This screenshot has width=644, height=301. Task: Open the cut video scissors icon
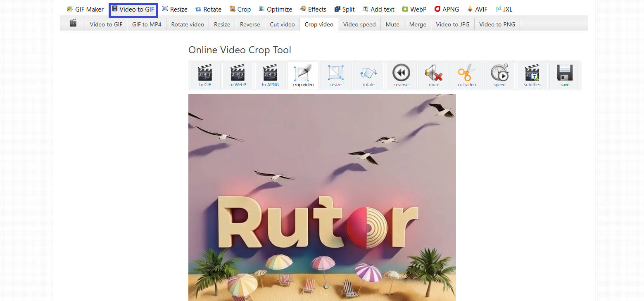467,75
